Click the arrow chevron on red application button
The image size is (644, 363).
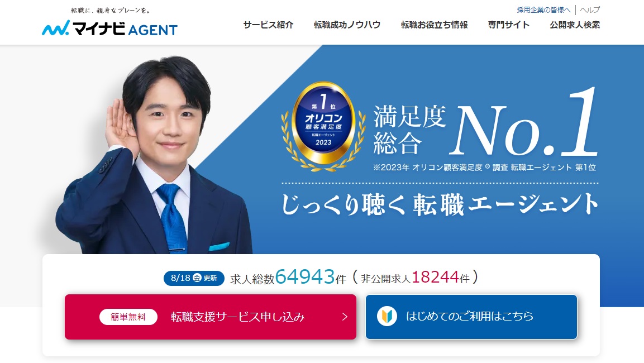[x=345, y=317]
